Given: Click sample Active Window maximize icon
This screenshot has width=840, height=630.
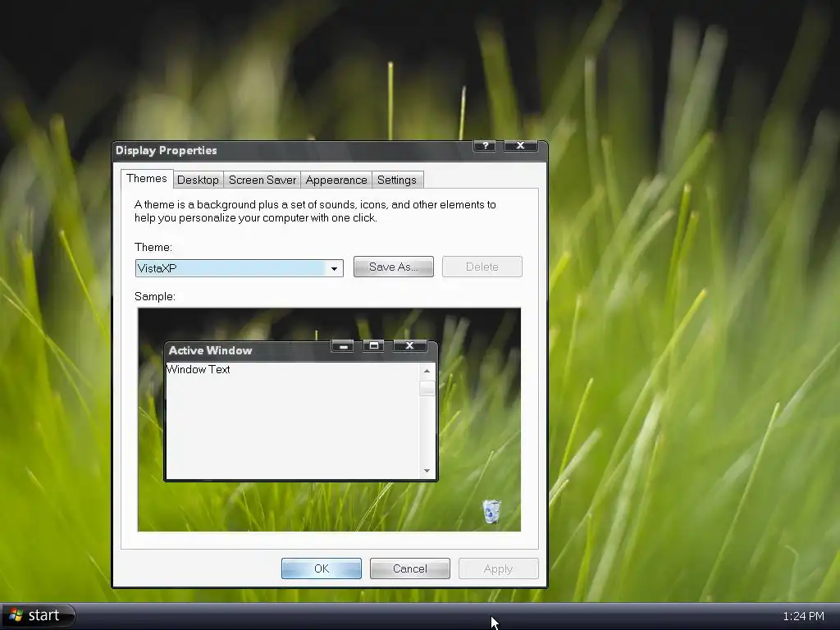Looking at the screenshot, I should (x=374, y=346).
